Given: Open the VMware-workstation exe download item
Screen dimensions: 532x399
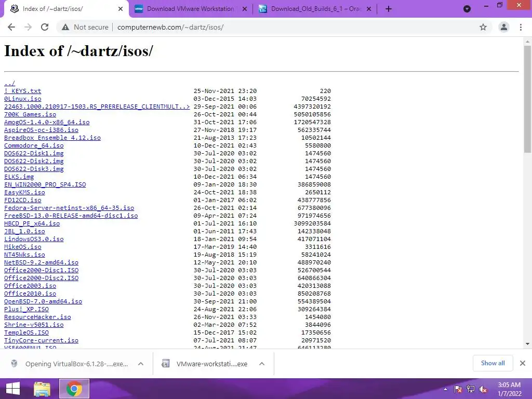Looking at the screenshot, I should (x=205, y=364).
